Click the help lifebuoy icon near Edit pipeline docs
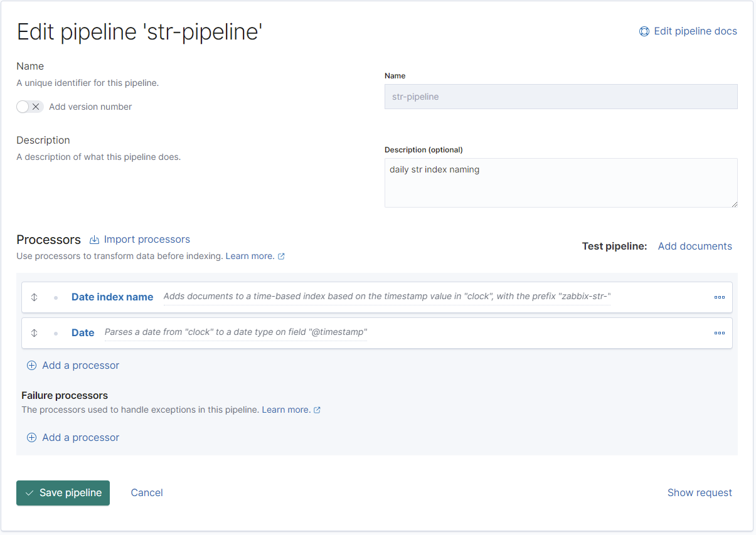This screenshot has width=756, height=535. tap(644, 31)
